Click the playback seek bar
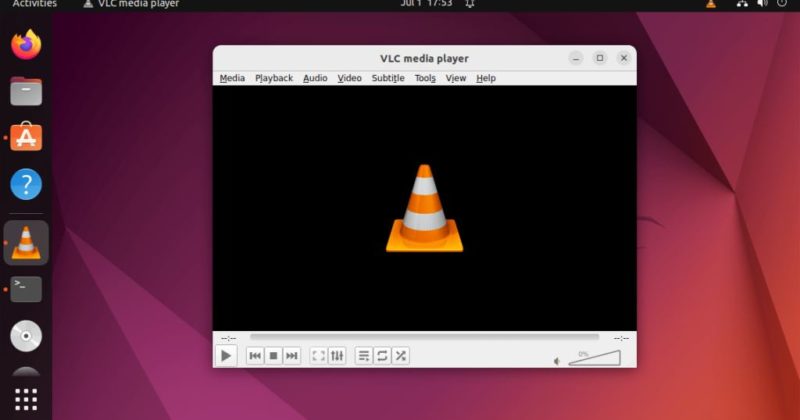Viewport: 800px width, 420px height. point(424,338)
